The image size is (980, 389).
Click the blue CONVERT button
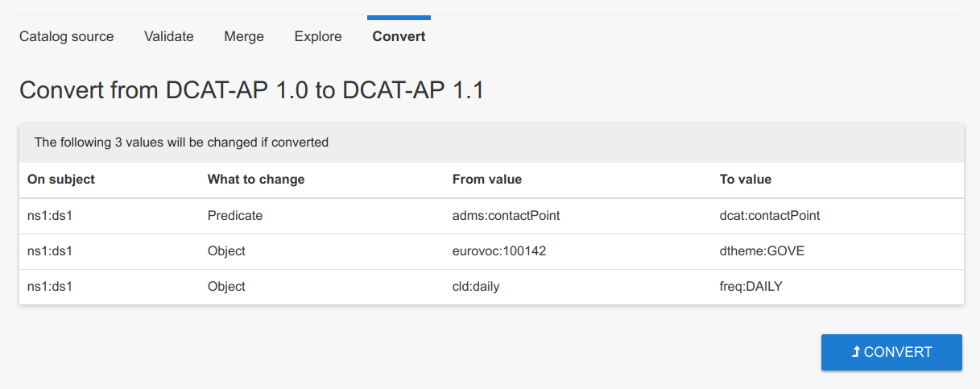click(x=891, y=352)
